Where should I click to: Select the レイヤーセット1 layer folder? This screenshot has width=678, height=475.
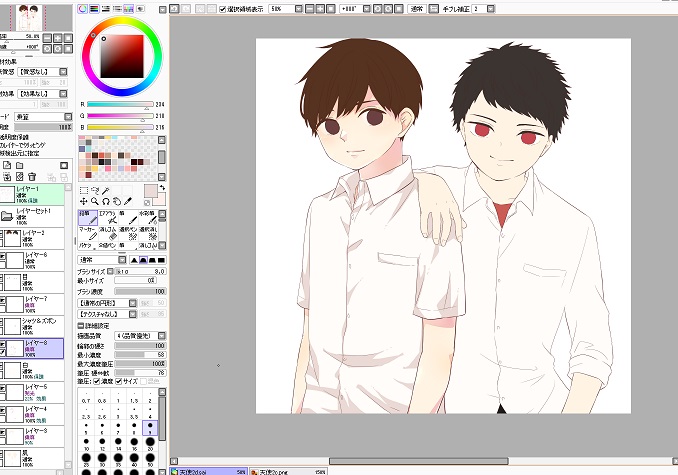pos(32,216)
